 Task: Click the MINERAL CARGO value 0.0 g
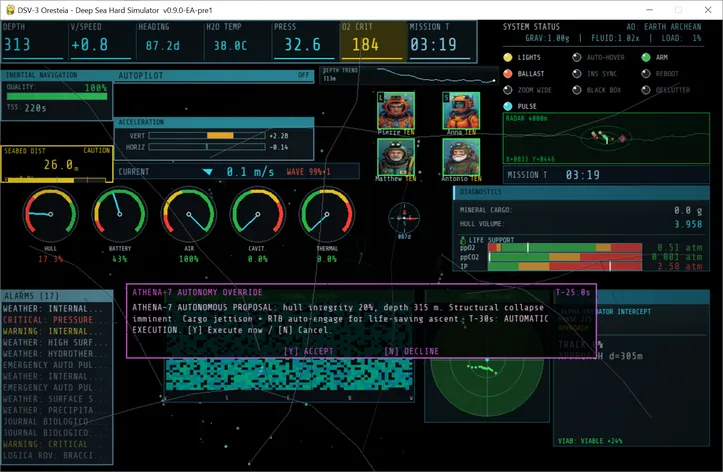[688, 211]
